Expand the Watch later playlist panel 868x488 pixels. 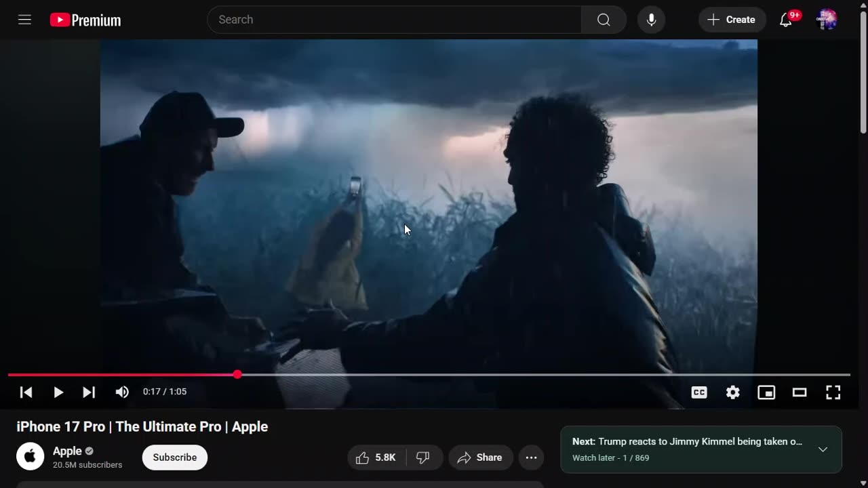pyautogui.click(x=823, y=449)
